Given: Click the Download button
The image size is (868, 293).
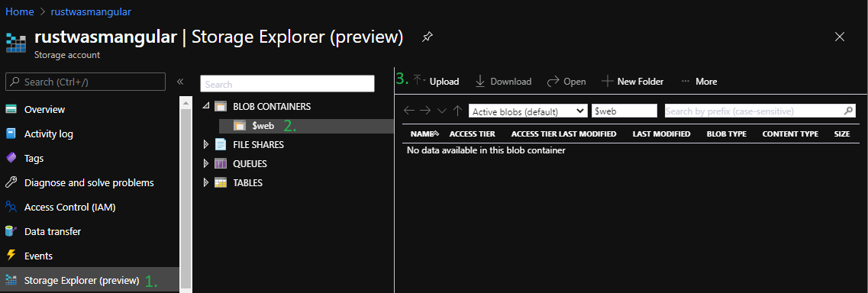Looking at the screenshot, I should pos(504,82).
